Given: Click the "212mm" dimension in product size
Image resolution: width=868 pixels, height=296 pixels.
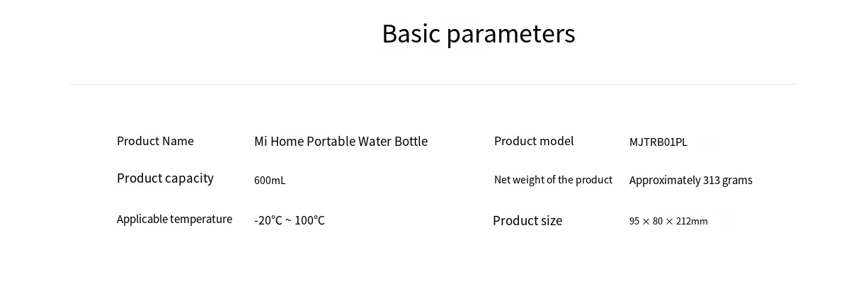Looking at the screenshot, I should pyautogui.click(x=692, y=222).
